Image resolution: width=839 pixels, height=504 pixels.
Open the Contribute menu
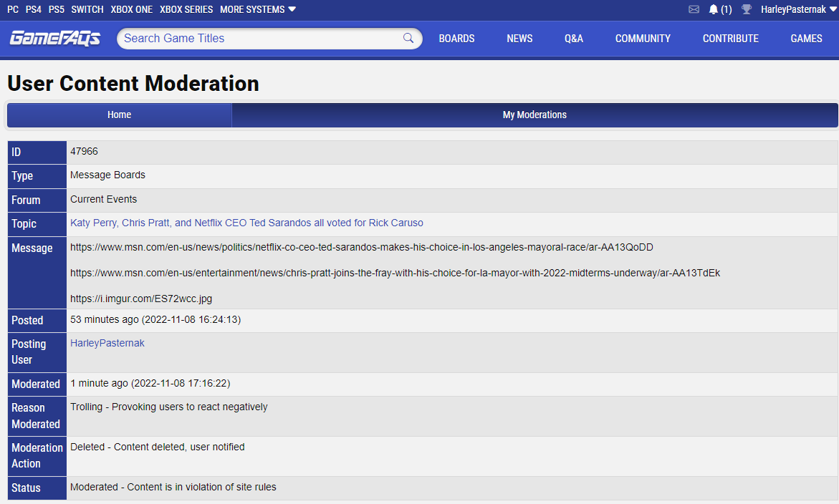pyautogui.click(x=730, y=39)
